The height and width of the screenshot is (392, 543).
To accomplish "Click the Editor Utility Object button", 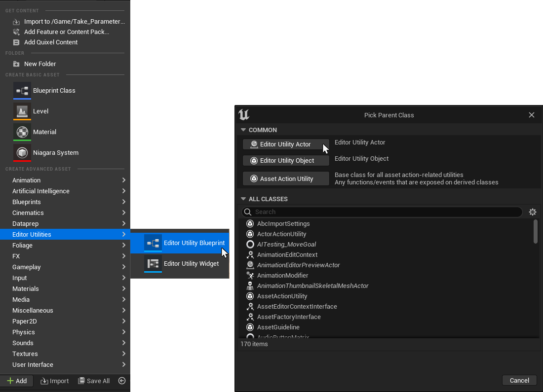I will [x=286, y=161].
